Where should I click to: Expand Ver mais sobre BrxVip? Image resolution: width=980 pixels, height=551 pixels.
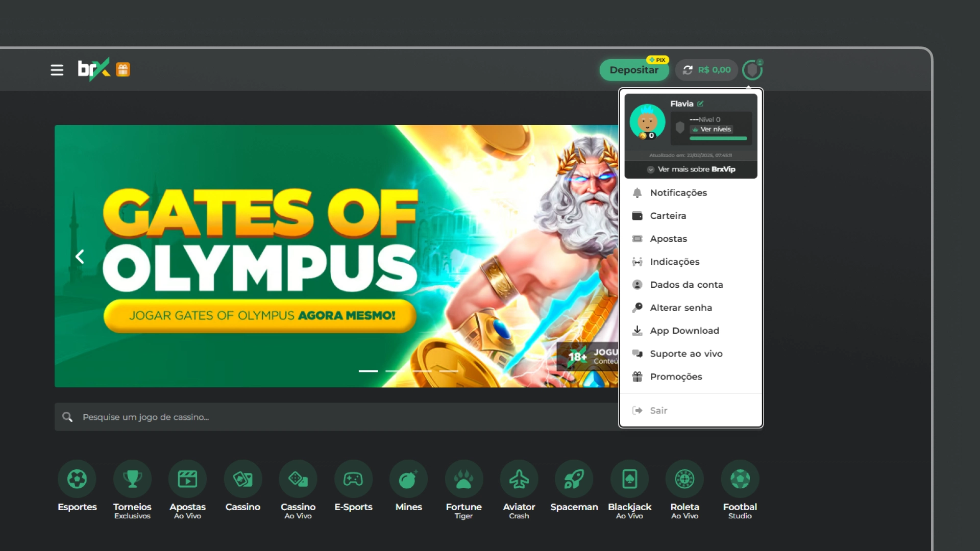tap(691, 169)
